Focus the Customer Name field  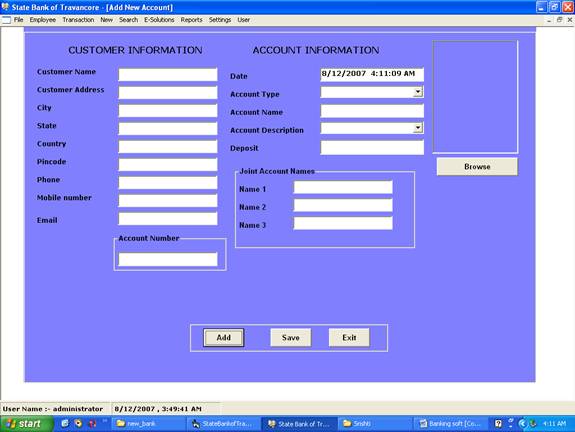click(x=168, y=74)
